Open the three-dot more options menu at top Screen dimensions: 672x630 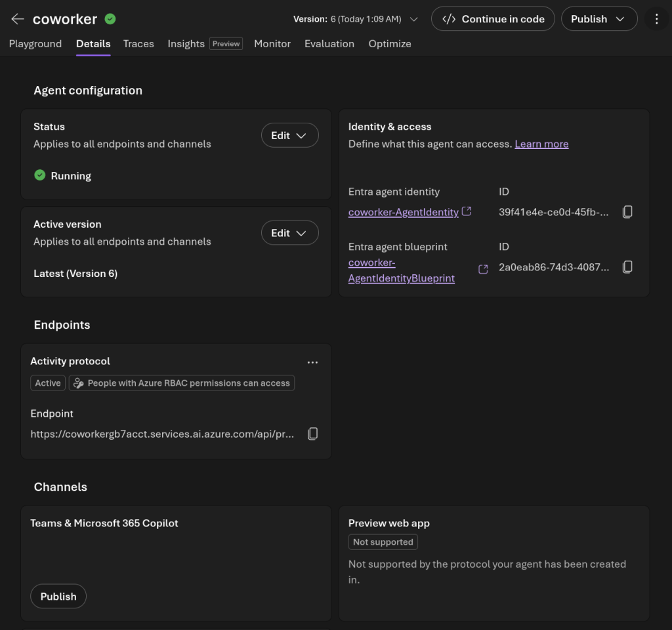pyautogui.click(x=656, y=19)
